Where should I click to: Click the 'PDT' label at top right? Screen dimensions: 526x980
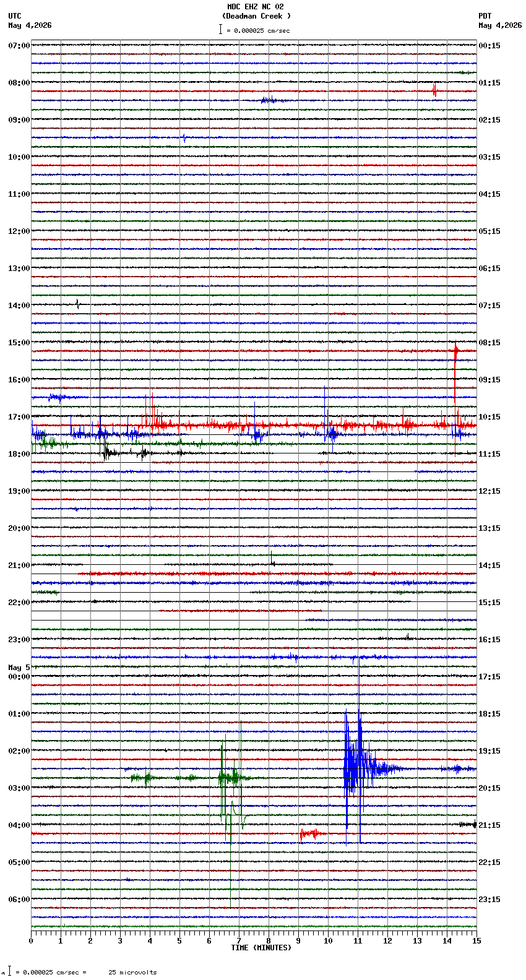tap(485, 16)
